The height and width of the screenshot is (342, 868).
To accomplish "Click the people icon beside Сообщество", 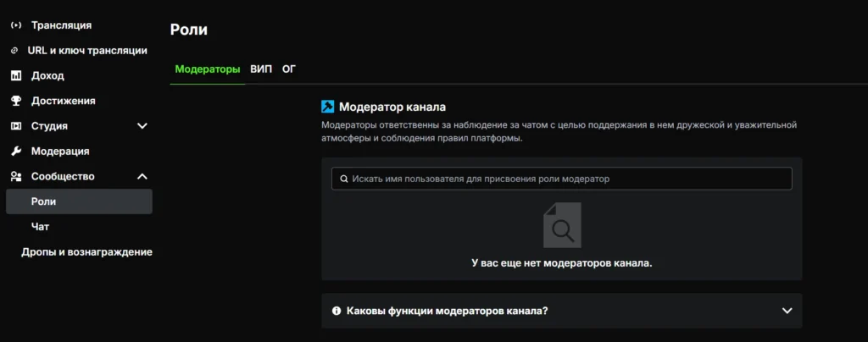I will pos(16,177).
